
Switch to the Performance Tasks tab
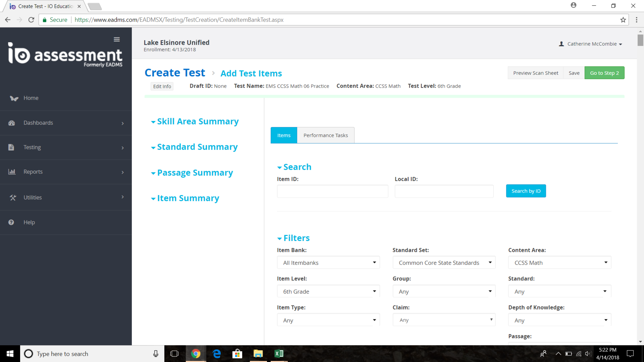(x=325, y=135)
